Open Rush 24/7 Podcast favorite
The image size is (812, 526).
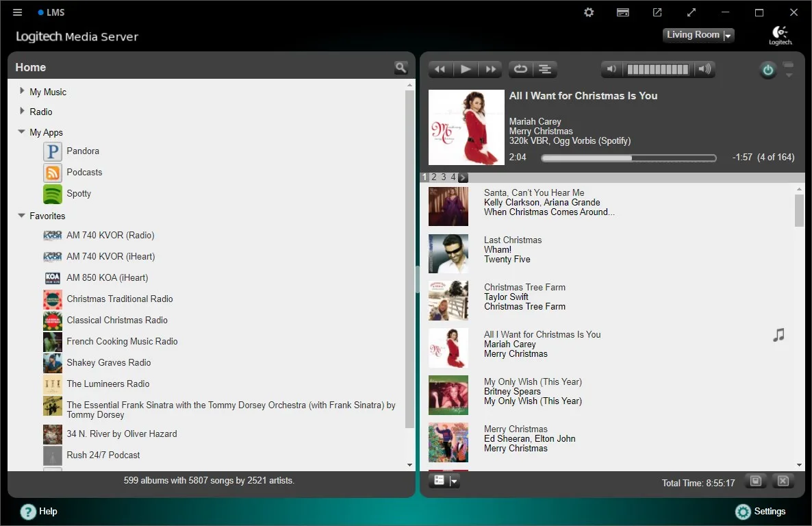(103, 455)
